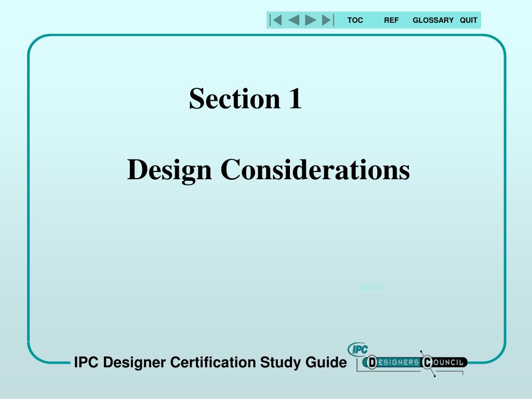Go to previous slide arrow
Viewport: 532px width, 399px height.
[x=294, y=20]
